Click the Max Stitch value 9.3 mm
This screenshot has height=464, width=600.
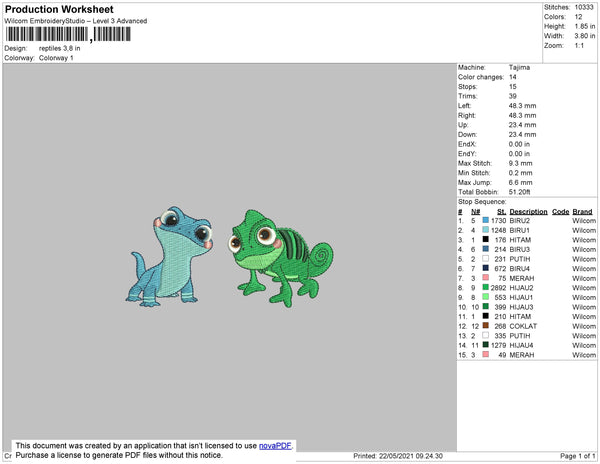(x=520, y=163)
